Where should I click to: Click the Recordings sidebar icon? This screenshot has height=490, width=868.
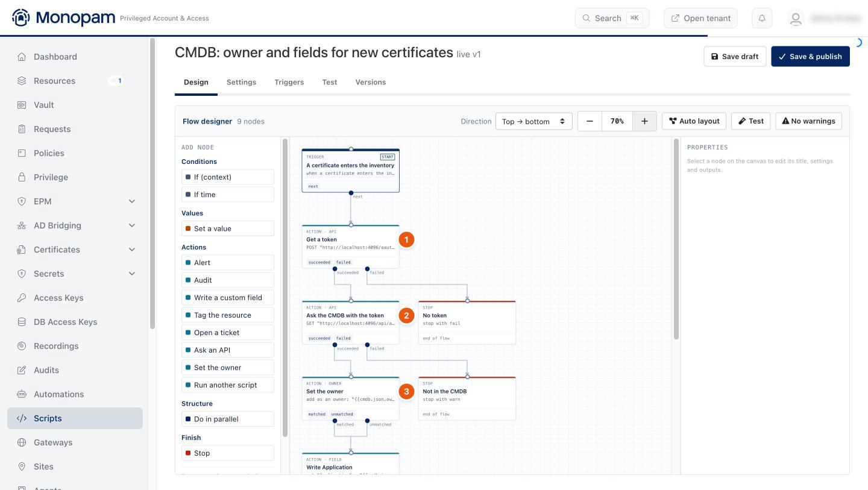pyautogui.click(x=22, y=346)
